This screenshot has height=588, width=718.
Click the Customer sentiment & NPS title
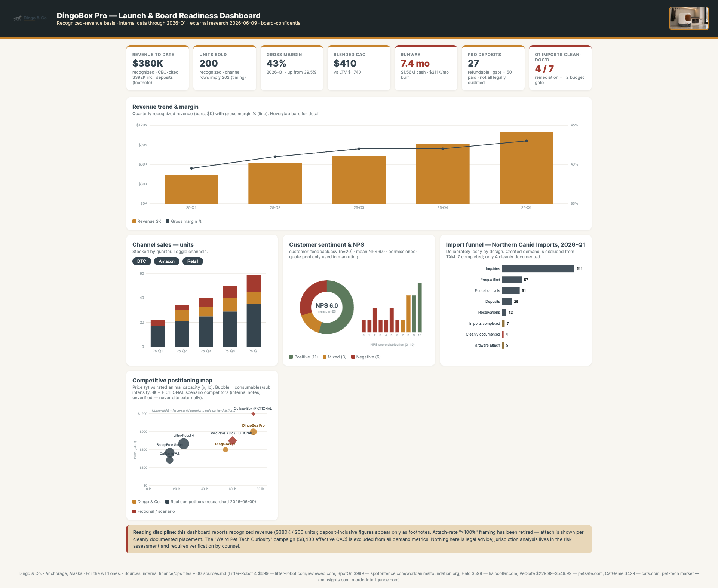326,244
